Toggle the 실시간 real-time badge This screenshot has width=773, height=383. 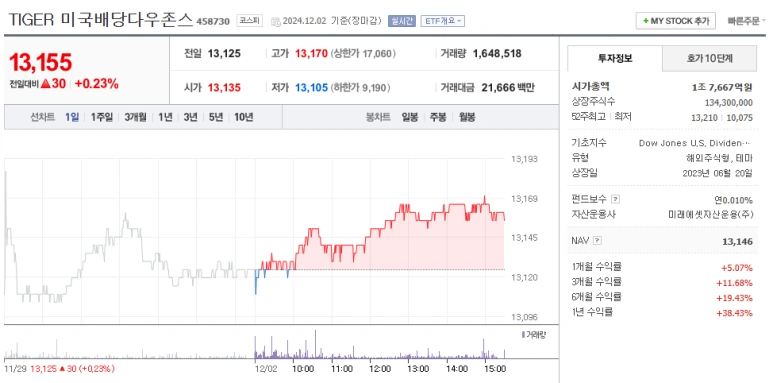pos(402,21)
